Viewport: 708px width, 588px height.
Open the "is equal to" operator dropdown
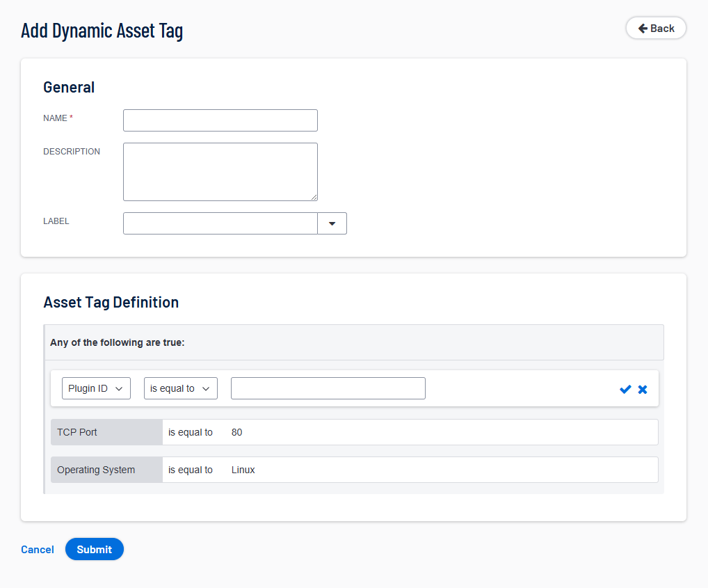tap(180, 388)
